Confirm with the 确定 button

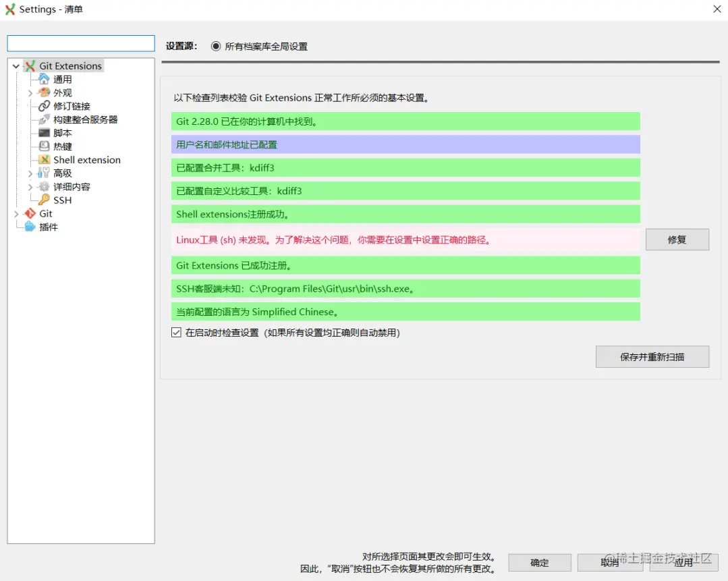540,562
